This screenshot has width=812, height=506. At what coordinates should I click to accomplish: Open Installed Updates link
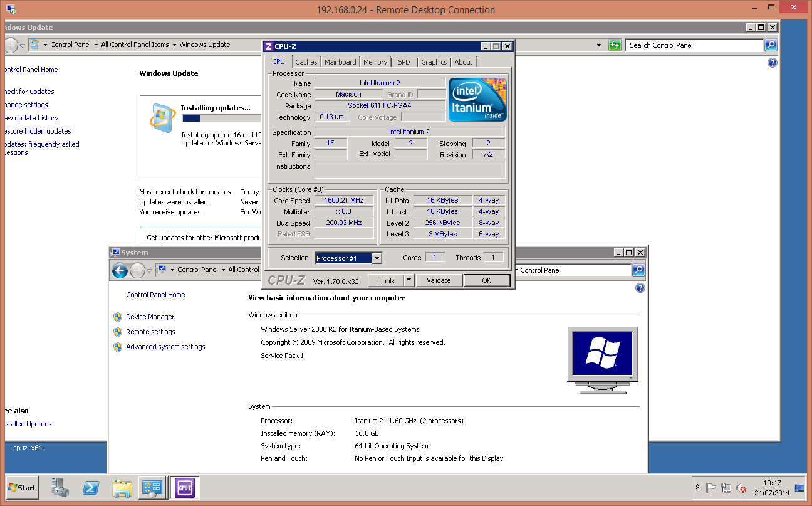pyautogui.click(x=28, y=424)
